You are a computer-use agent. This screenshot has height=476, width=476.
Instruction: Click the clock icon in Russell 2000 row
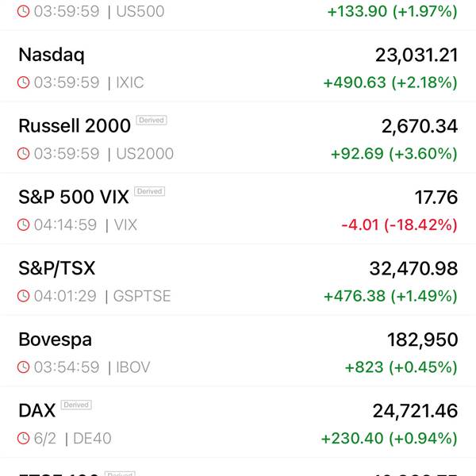pos(24,154)
